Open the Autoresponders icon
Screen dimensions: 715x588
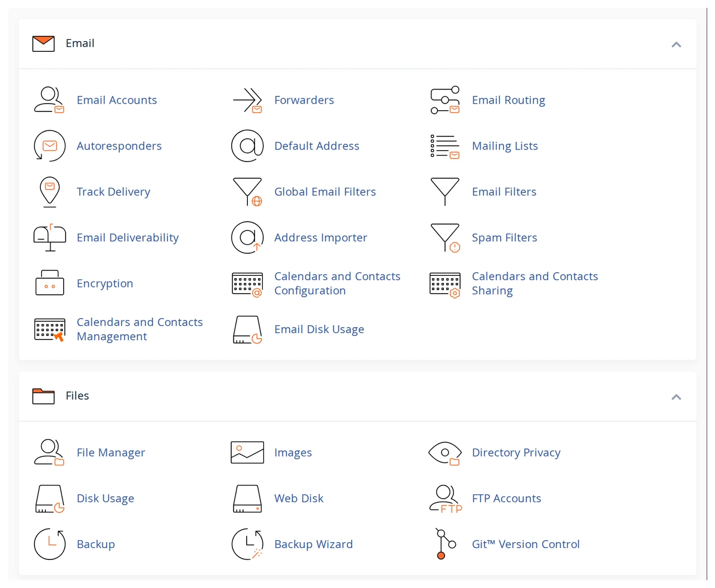49,146
